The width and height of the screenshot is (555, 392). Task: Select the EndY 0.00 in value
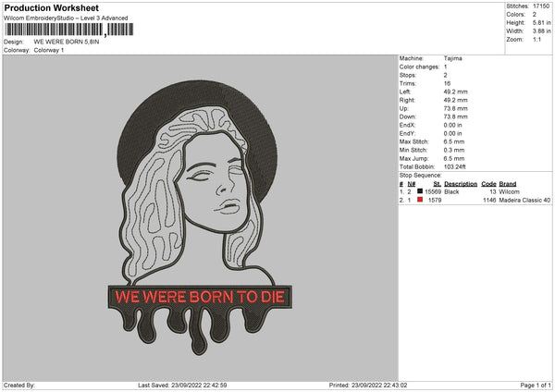452,133
